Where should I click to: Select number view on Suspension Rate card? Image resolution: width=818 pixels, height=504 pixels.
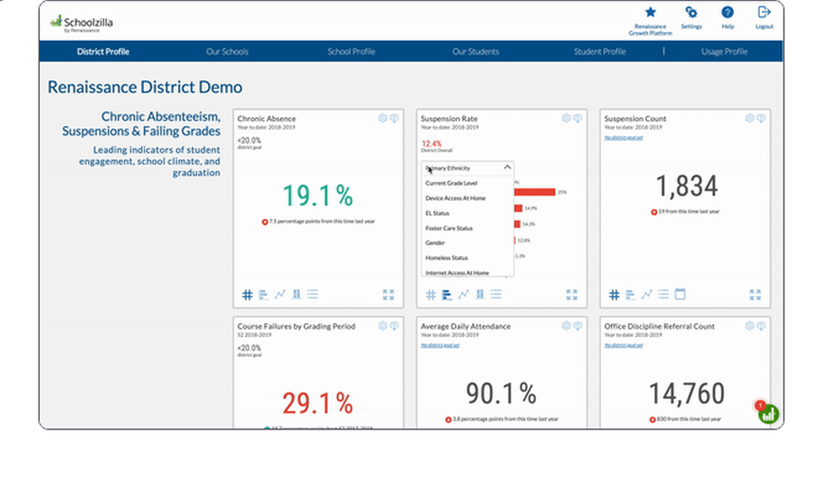431,295
